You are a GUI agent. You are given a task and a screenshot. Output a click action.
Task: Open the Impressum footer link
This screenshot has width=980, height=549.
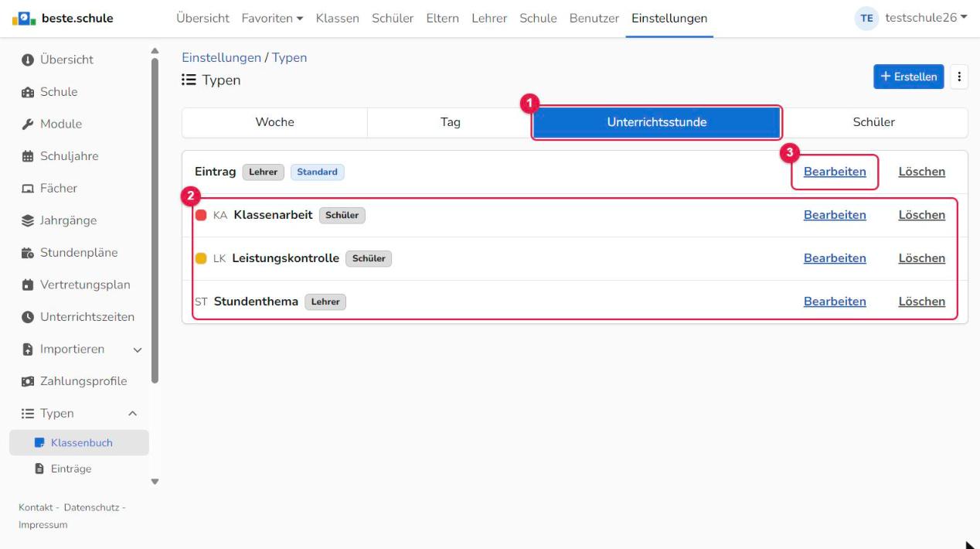[x=43, y=525]
